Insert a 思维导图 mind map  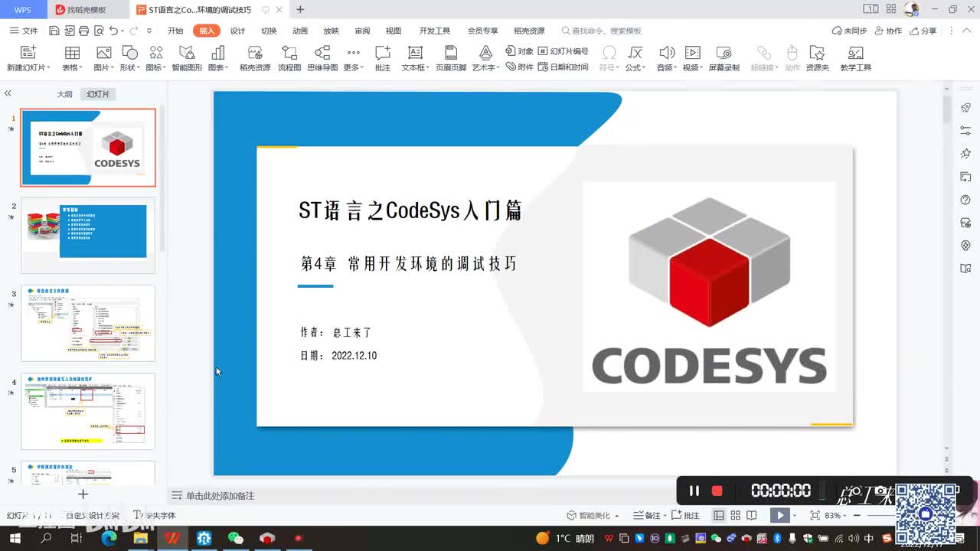322,58
